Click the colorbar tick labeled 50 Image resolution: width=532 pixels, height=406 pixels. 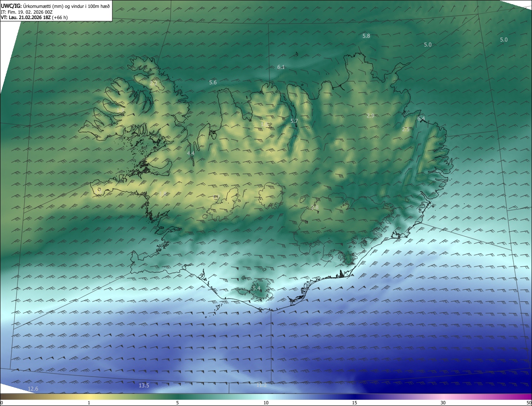(529, 403)
